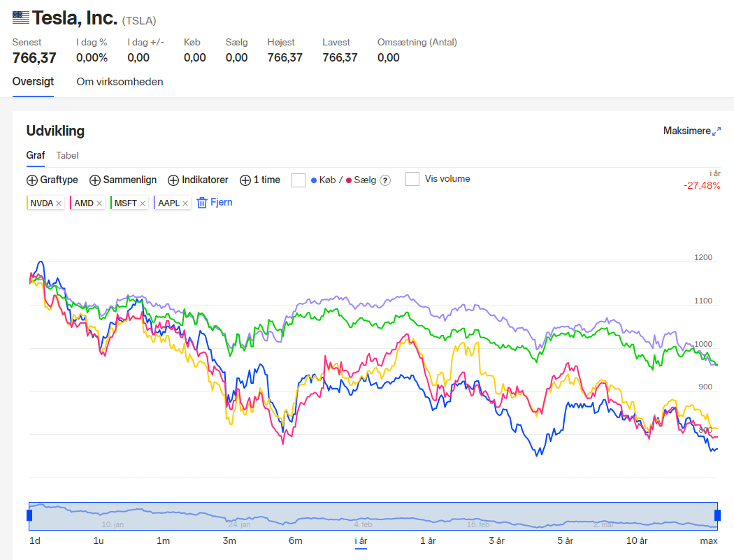Click the 900 y-axis label
This screenshot has width=734, height=560.
point(705,387)
